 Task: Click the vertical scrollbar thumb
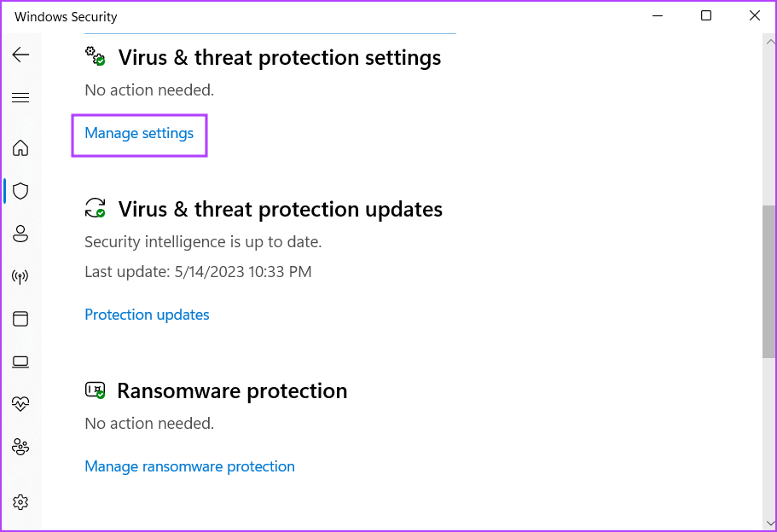[x=769, y=281]
